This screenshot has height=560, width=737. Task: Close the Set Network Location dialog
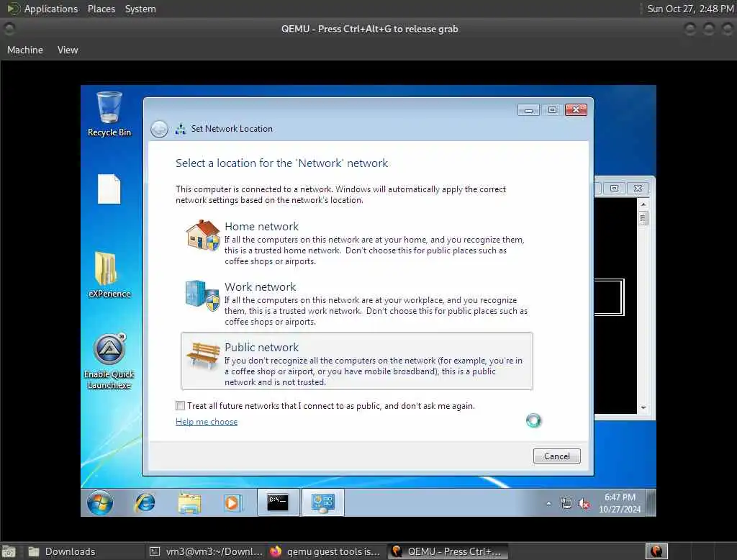pos(576,110)
